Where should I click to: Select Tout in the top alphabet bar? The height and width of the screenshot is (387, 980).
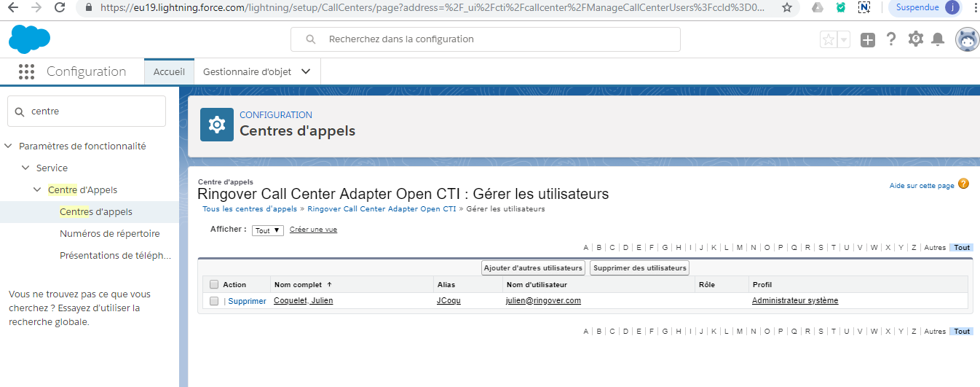(x=962, y=248)
